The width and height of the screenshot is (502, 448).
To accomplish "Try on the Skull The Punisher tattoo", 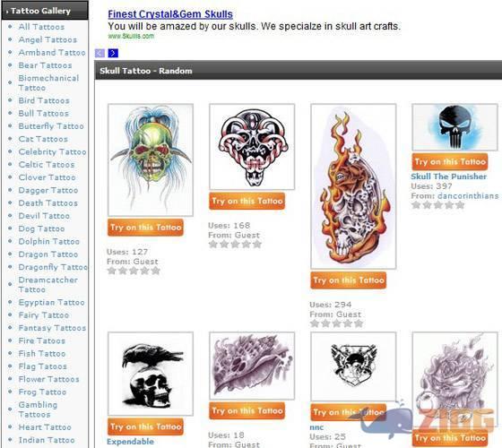I will 450,162.
